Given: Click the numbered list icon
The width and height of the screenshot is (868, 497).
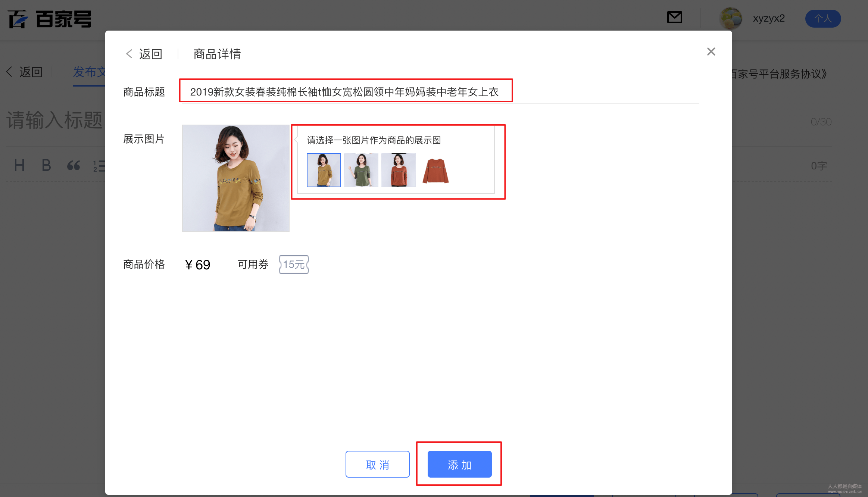Looking at the screenshot, I should pyautogui.click(x=99, y=165).
